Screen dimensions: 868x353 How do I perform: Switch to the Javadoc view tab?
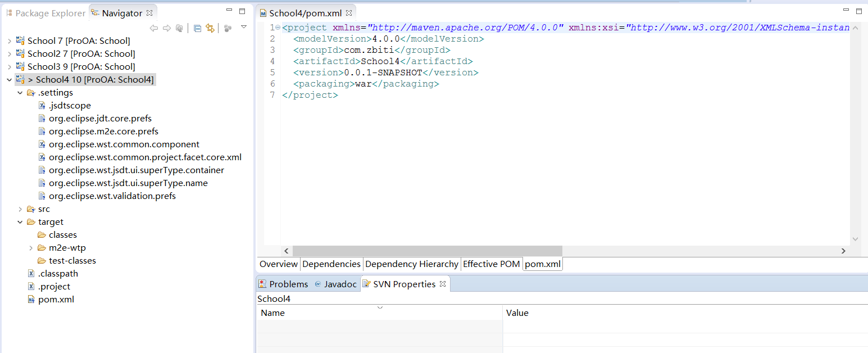335,284
